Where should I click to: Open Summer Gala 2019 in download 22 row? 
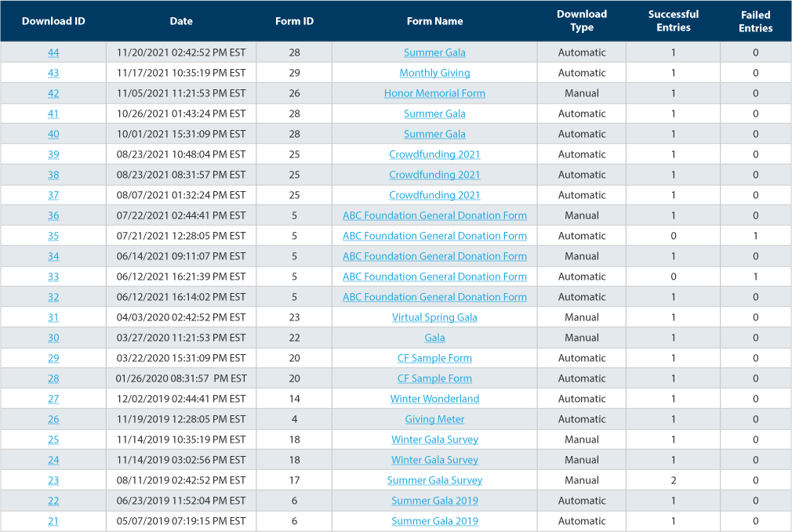(x=434, y=501)
